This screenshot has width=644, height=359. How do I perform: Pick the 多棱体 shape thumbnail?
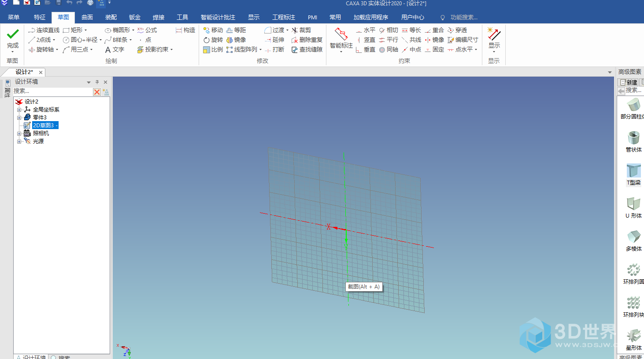(x=634, y=241)
